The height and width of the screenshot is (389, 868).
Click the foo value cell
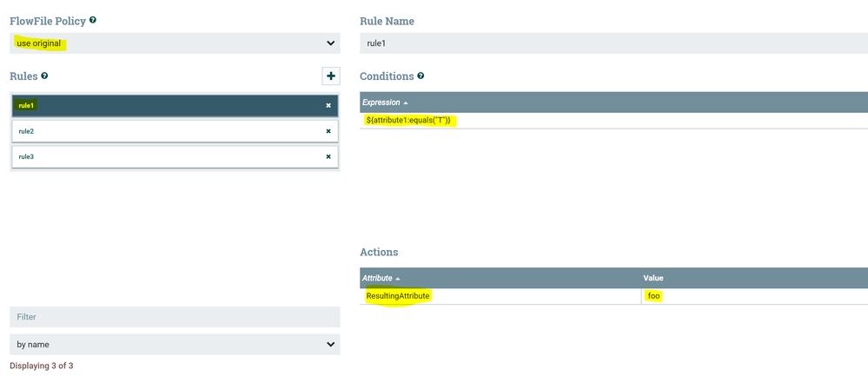click(x=654, y=296)
